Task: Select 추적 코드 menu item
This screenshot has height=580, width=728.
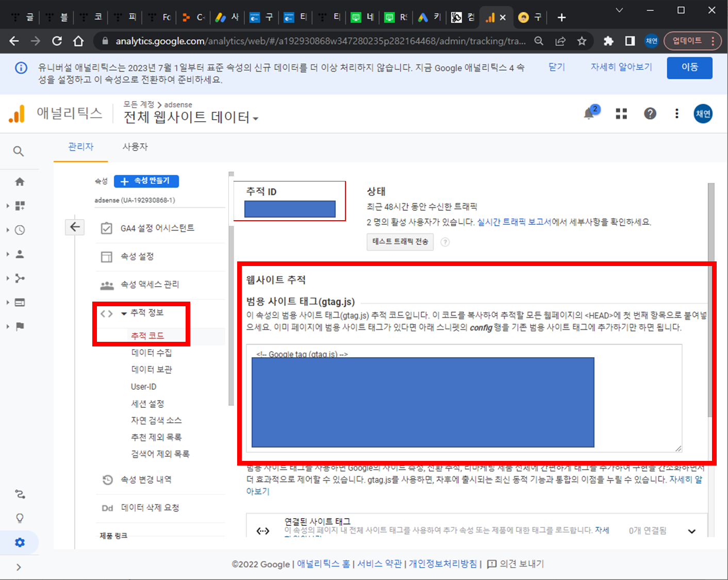Action: (x=147, y=336)
